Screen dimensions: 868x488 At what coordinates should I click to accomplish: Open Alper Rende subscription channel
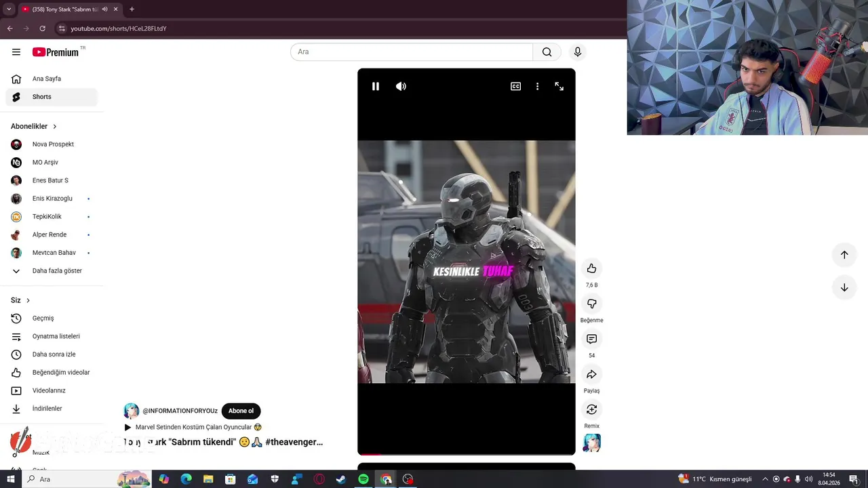coord(52,235)
